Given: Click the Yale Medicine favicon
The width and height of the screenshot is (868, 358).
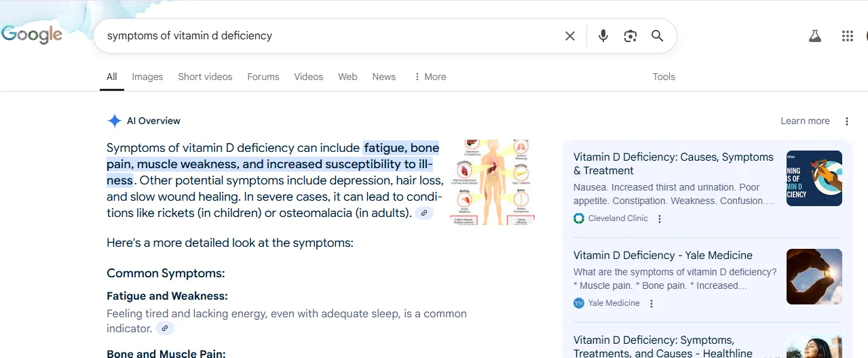Looking at the screenshot, I should (579, 303).
